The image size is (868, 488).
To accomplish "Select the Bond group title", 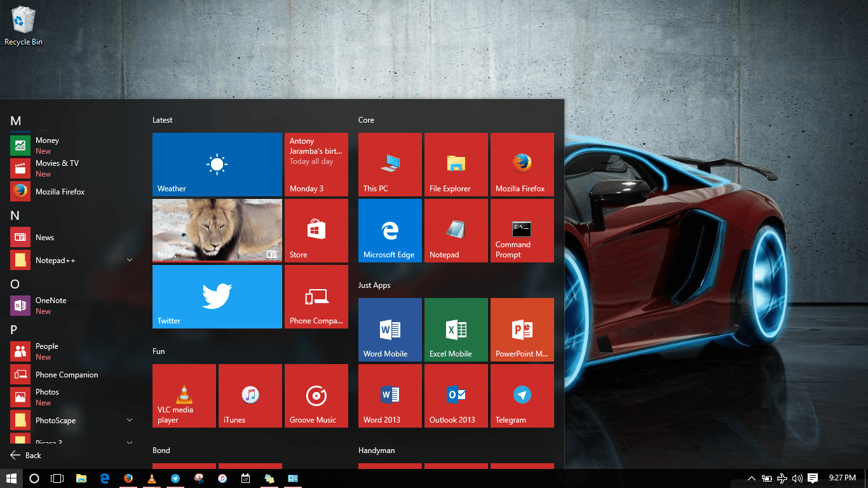I will tap(161, 451).
